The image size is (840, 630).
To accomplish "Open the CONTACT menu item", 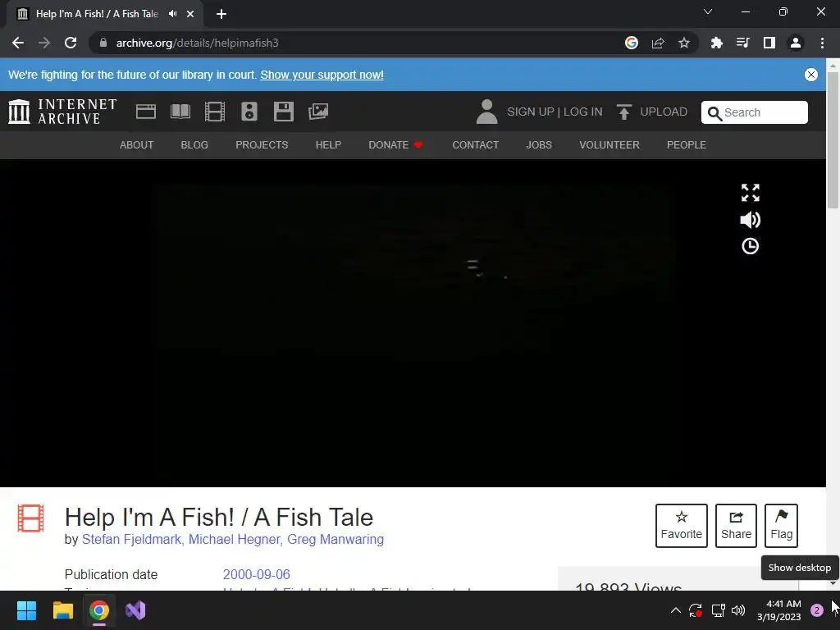I will [x=475, y=144].
